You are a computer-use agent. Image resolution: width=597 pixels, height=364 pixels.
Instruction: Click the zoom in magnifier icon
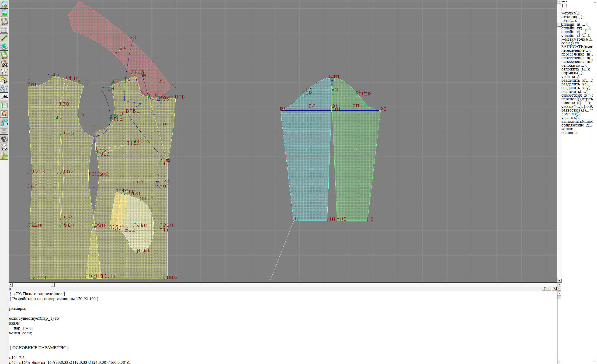[4, 4]
